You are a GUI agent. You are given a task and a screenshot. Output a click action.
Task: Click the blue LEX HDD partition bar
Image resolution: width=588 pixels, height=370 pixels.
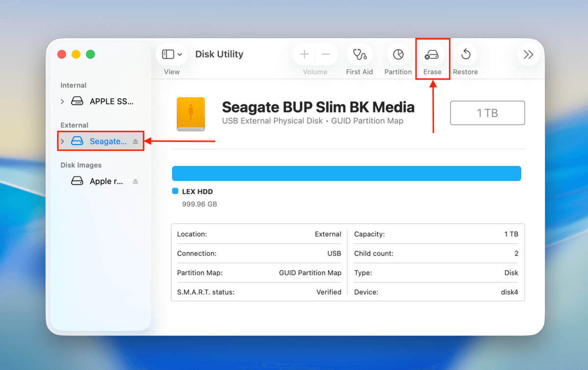coord(346,173)
